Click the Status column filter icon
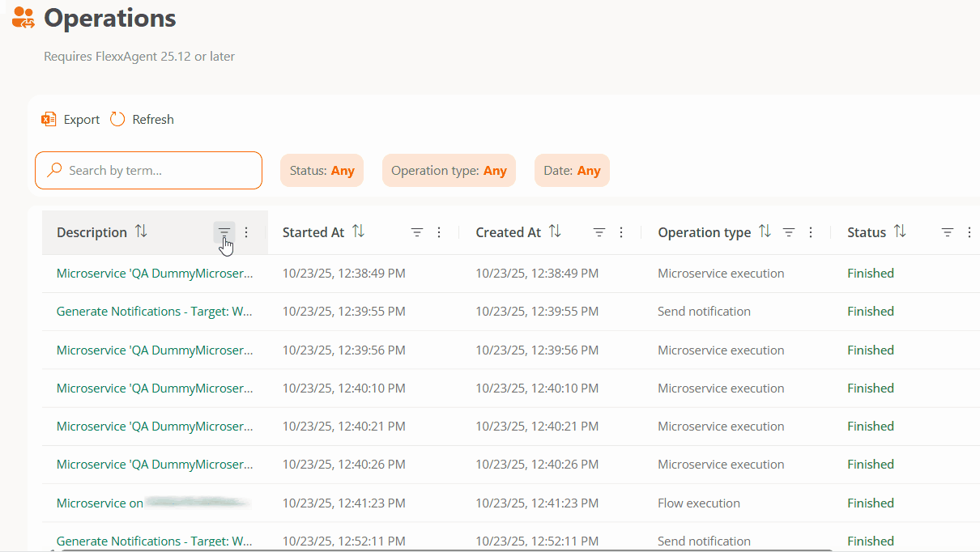This screenshot has width=980, height=552. (x=948, y=232)
